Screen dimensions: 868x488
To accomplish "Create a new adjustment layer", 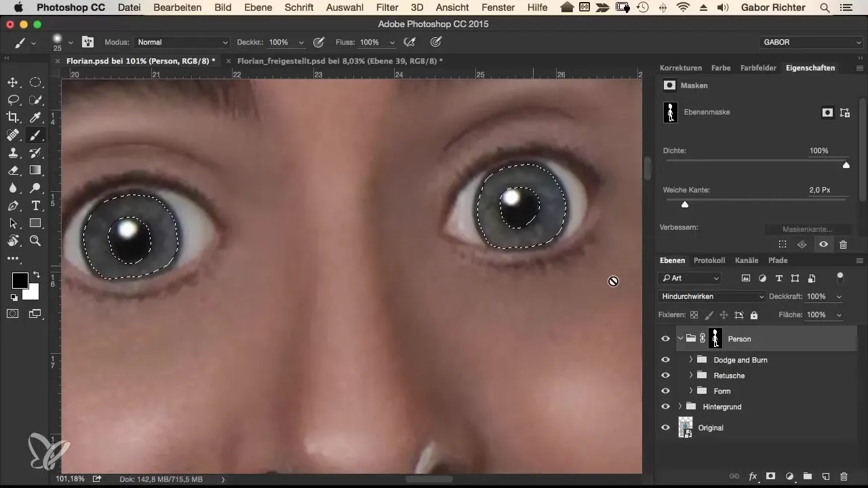I will pos(789,476).
